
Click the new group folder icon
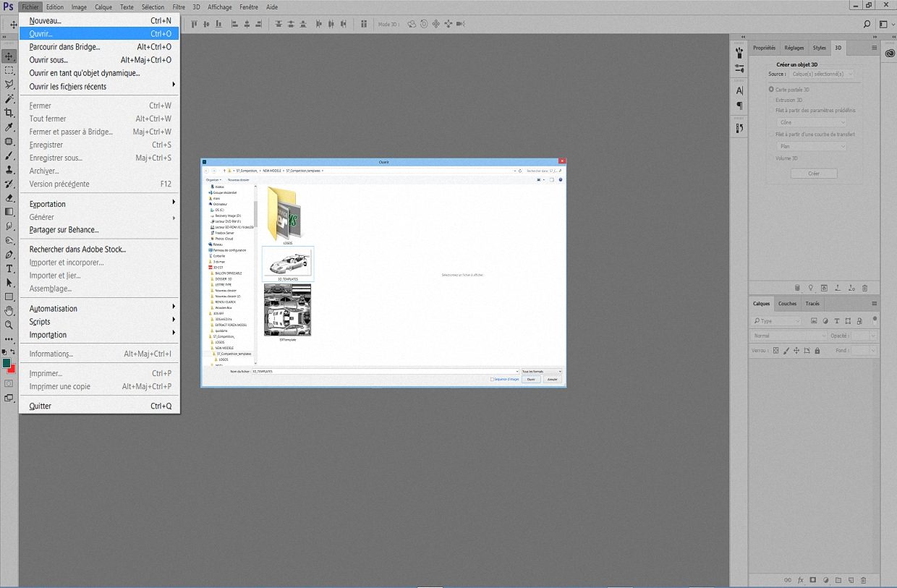(838, 580)
